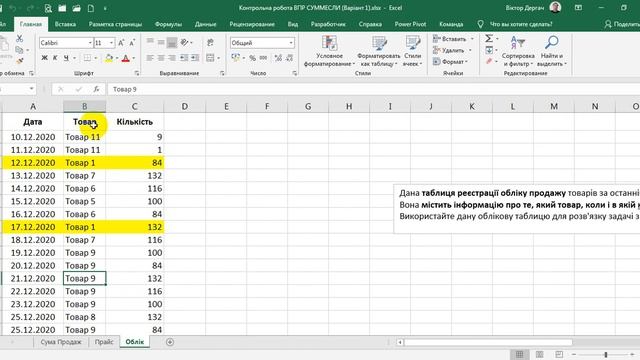Click the horizontal scrollbar
640x360 pixels.
488,342
